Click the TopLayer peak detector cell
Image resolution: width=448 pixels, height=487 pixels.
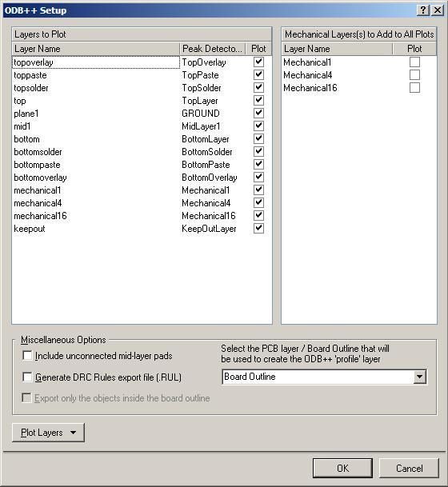point(200,101)
